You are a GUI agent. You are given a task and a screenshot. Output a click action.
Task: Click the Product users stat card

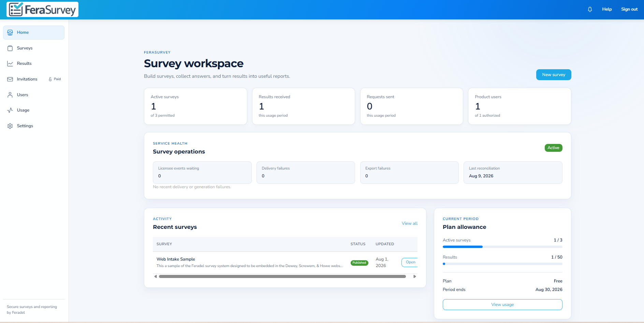click(519, 106)
